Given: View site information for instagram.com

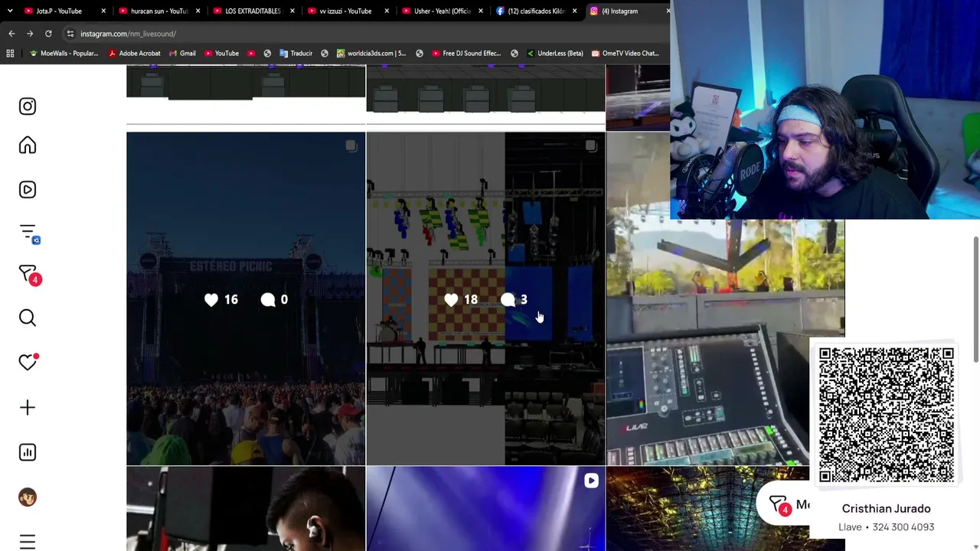Looking at the screenshot, I should (x=70, y=34).
